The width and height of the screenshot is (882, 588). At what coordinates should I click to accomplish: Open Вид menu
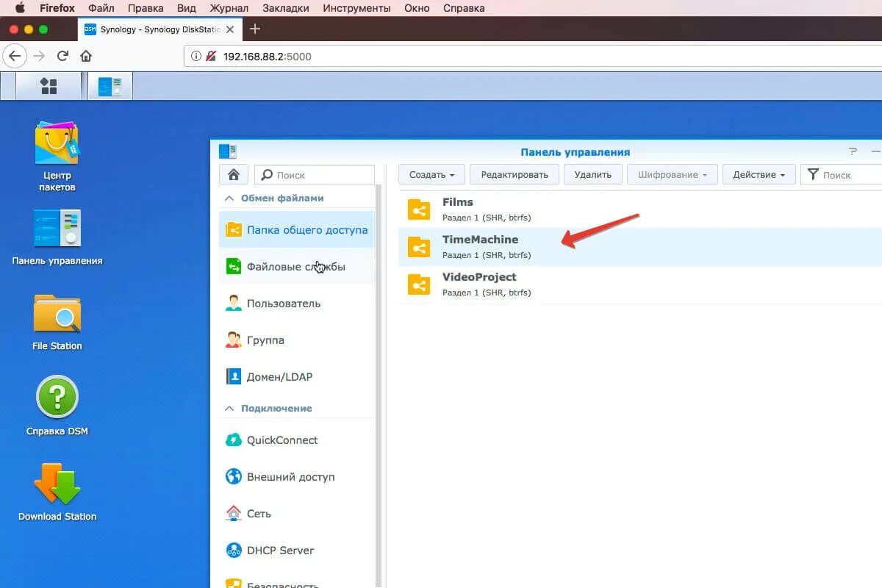[186, 8]
